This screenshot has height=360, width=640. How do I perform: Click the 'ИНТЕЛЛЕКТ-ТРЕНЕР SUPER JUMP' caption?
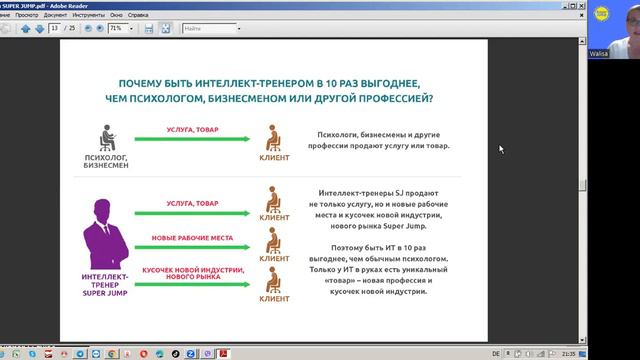click(105, 285)
